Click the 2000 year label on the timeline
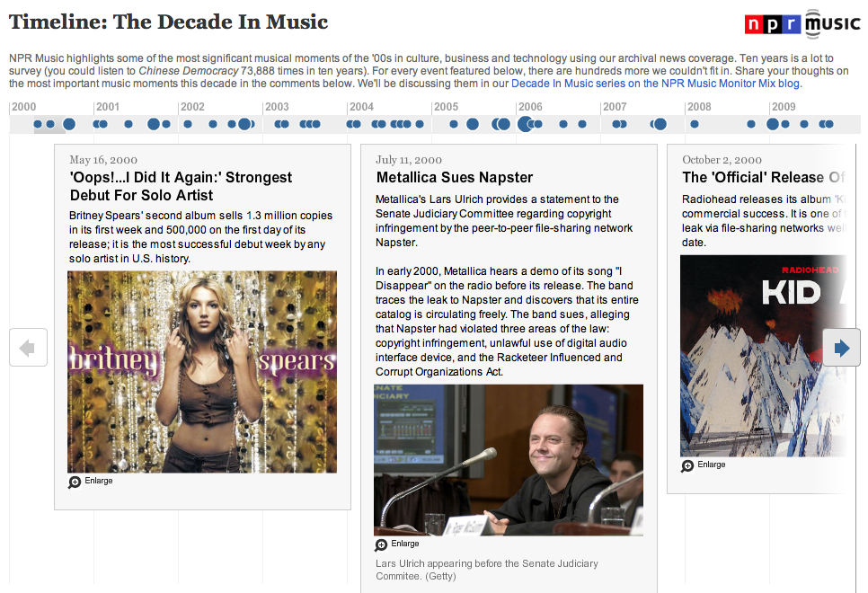868x593 pixels. [23, 107]
